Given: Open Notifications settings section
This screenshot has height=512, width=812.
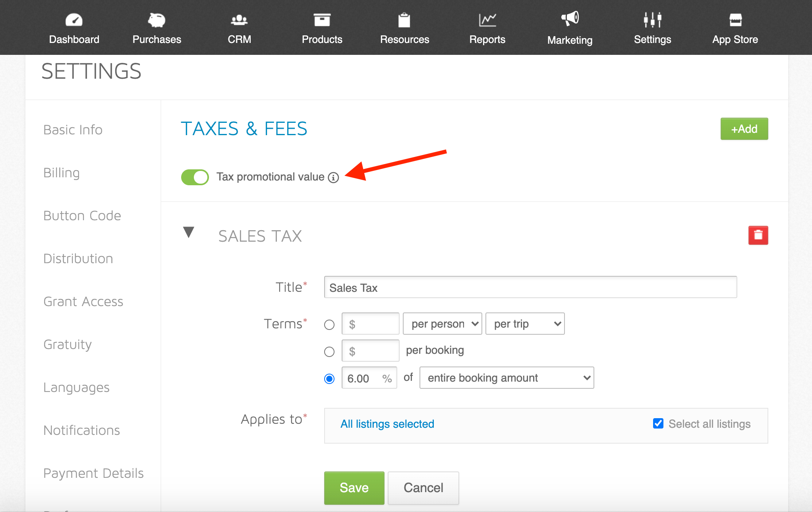Looking at the screenshot, I should pos(81,430).
